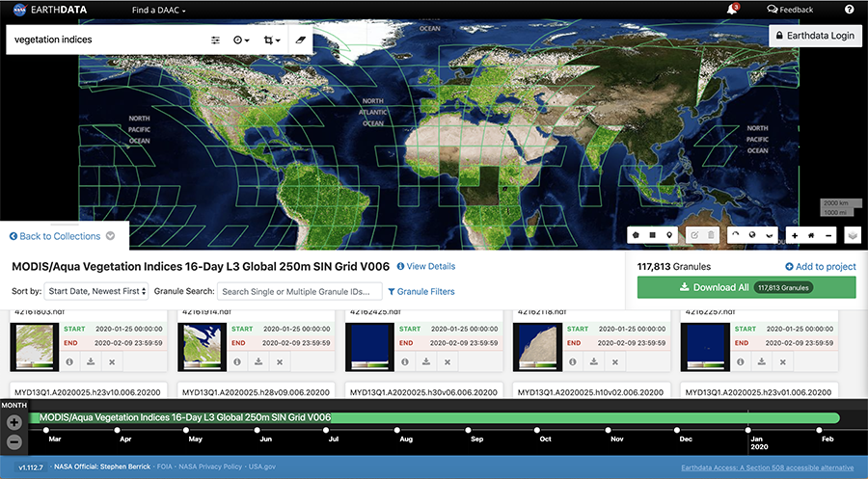Select the point marker drawing tool
868x479 pixels.
669,235
